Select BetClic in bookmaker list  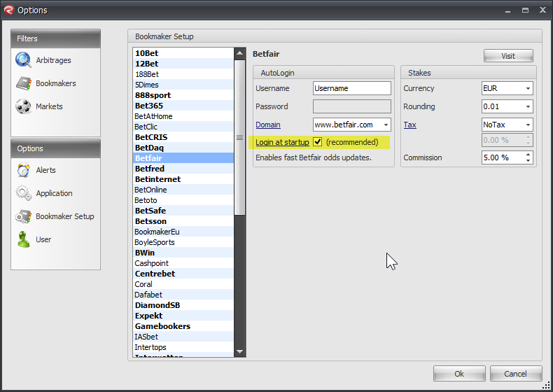click(183, 127)
